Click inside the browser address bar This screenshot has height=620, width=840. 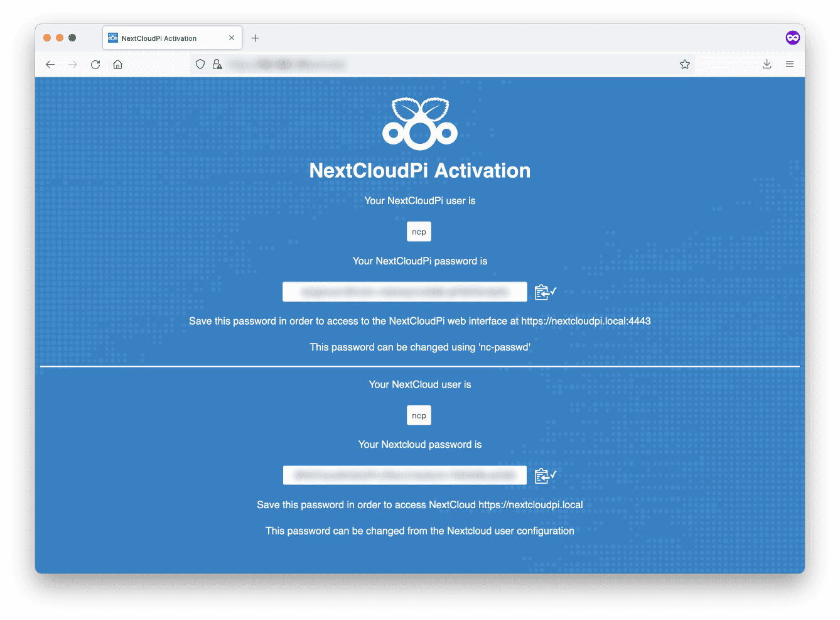coord(439,64)
